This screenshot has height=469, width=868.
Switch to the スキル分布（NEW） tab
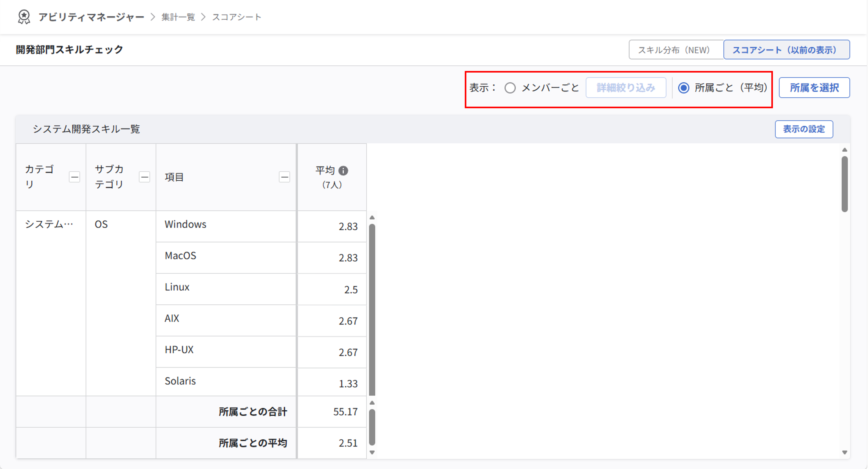tap(676, 50)
